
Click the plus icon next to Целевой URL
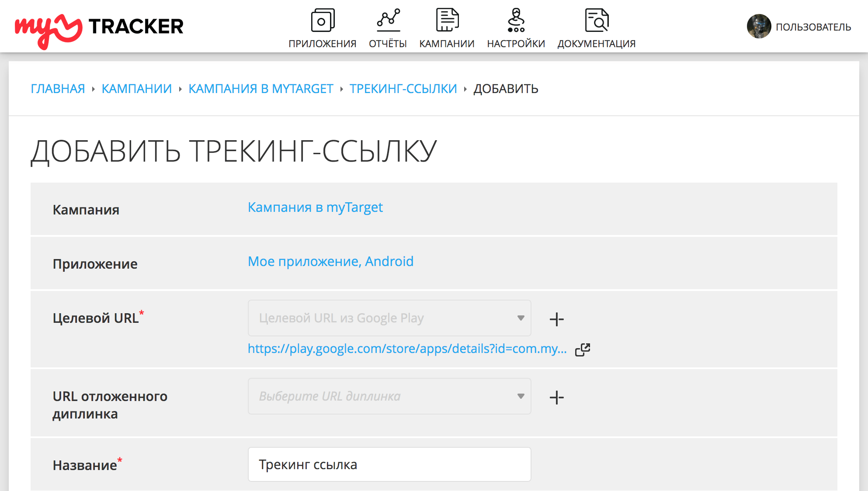[556, 319]
